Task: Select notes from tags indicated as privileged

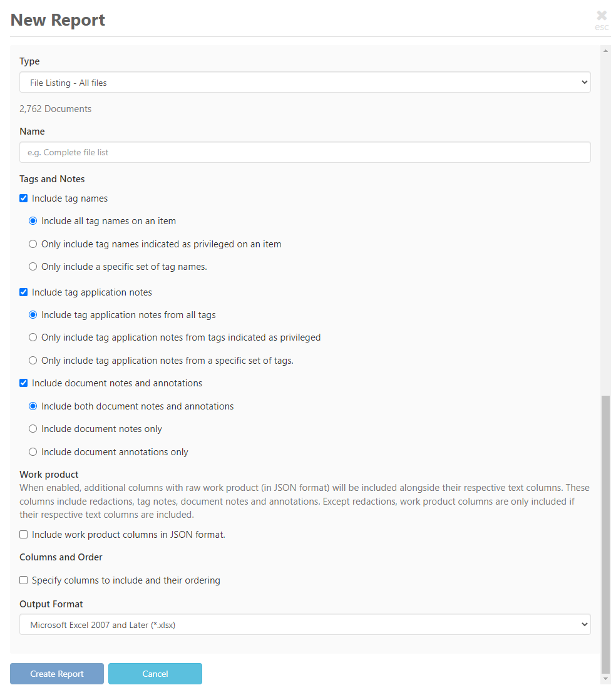Action: (x=33, y=337)
